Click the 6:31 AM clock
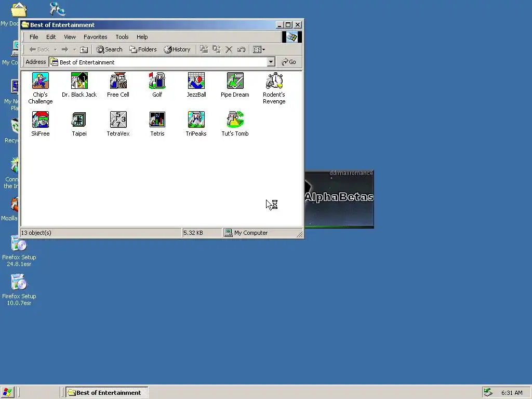 [512, 393]
